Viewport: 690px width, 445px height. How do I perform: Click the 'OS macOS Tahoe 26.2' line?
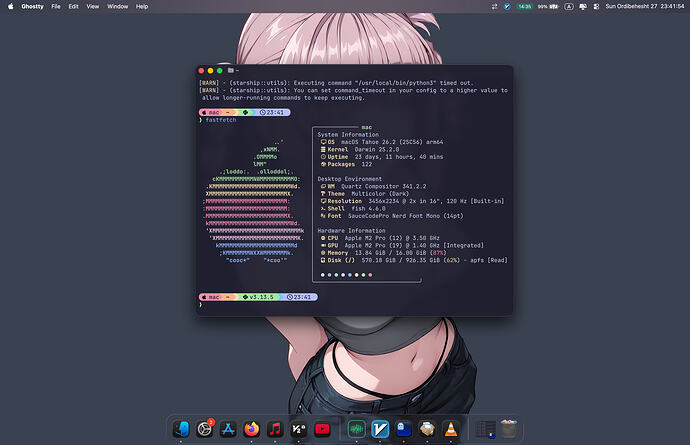pos(382,142)
